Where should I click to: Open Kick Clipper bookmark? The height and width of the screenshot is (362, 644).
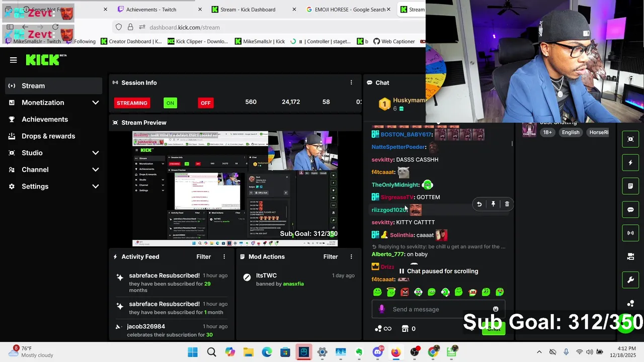point(198,41)
